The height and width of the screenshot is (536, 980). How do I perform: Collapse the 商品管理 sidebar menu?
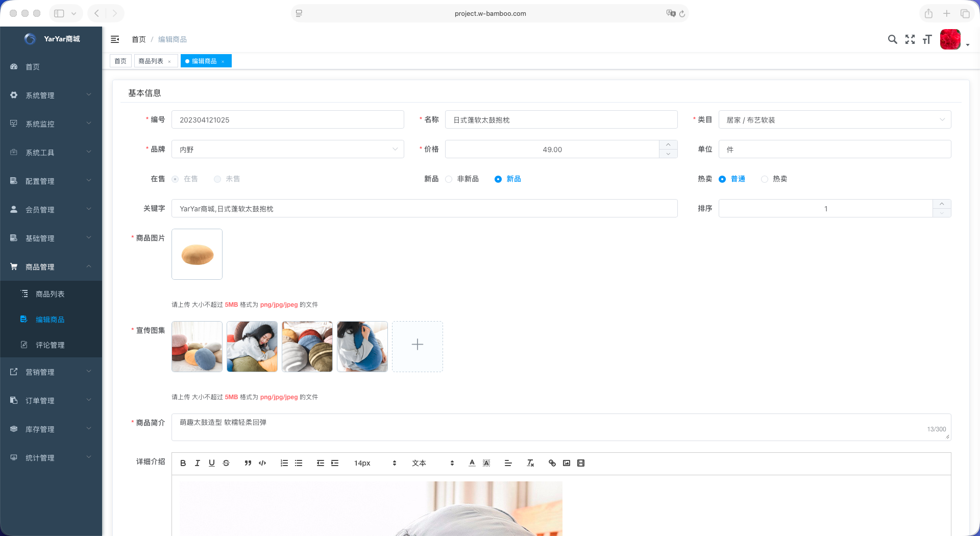51,267
